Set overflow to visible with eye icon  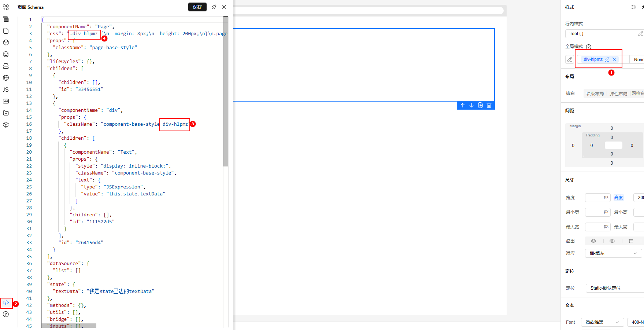point(593,241)
